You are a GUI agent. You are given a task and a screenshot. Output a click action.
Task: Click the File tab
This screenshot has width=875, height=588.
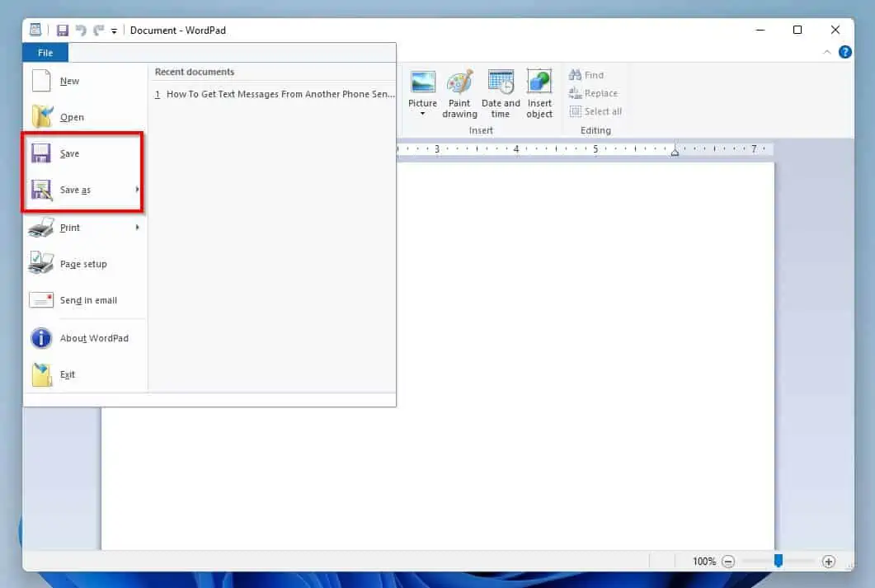point(45,53)
